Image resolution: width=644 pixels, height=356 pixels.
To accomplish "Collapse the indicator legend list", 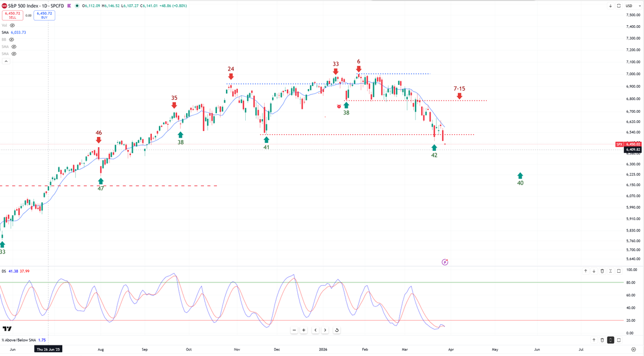I will pyautogui.click(x=5, y=62).
